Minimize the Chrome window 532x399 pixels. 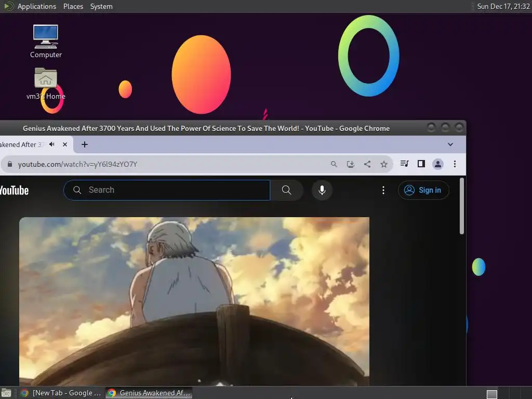click(431, 128)
